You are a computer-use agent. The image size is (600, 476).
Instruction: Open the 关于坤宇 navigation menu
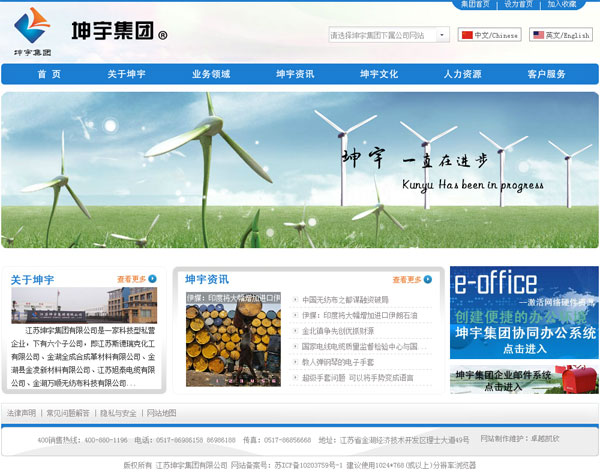tap(127, 74)
